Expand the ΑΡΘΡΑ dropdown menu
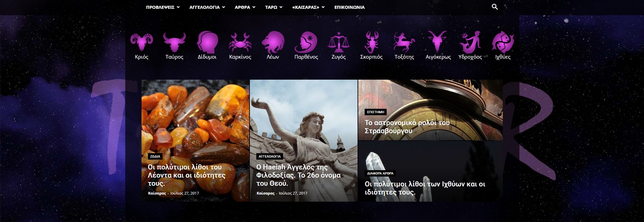This screenshot has width=644, height=222. (245, 7)
